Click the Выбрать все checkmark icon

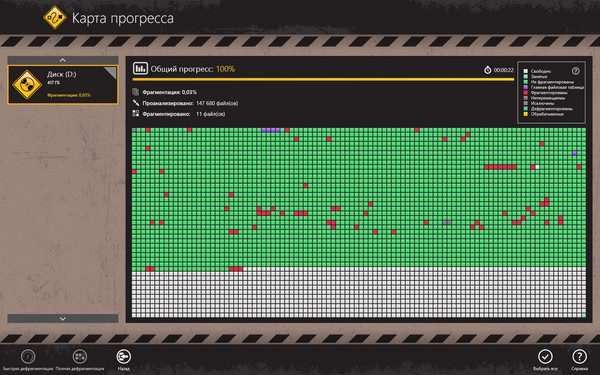(x=545, y=357)
